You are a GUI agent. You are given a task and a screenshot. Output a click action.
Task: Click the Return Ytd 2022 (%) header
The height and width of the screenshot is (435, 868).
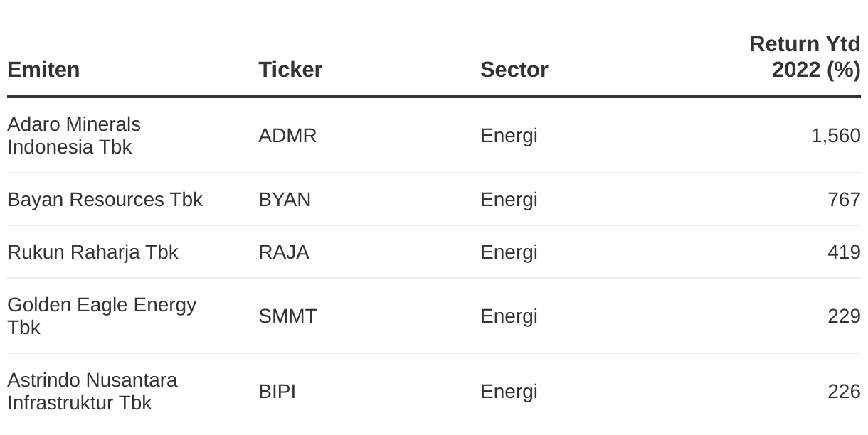point(805,57)
